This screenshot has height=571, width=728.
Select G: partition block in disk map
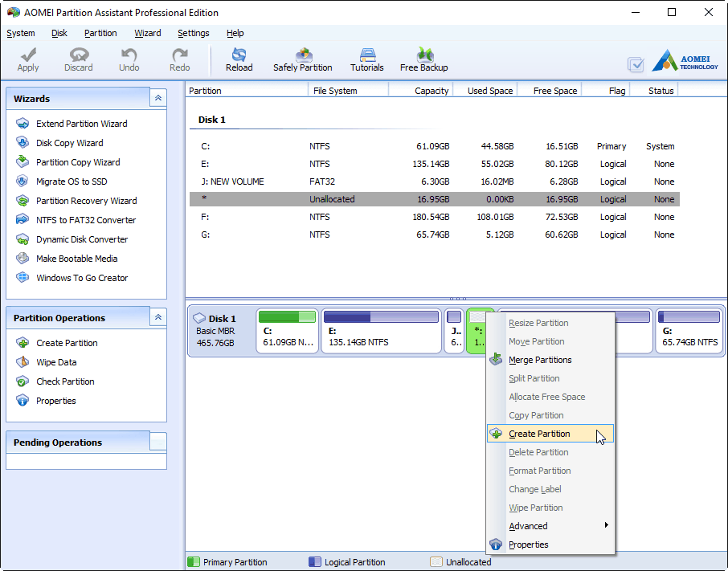click(689, 331)
